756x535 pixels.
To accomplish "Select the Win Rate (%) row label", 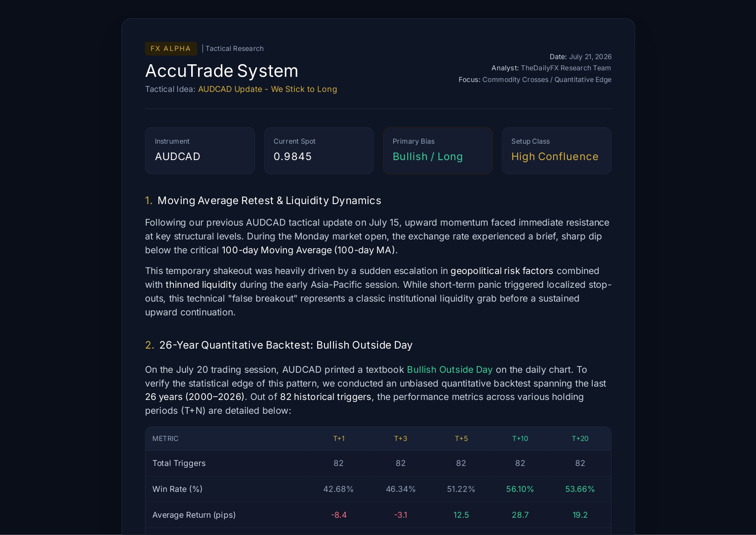I will coord(177,489).
